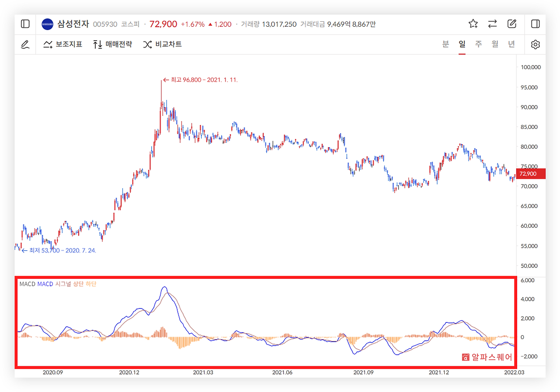Click the +1.67% change rate
The height and width of the screenshot is (392, 560).
pyautogui.click(x=192, y=24)
